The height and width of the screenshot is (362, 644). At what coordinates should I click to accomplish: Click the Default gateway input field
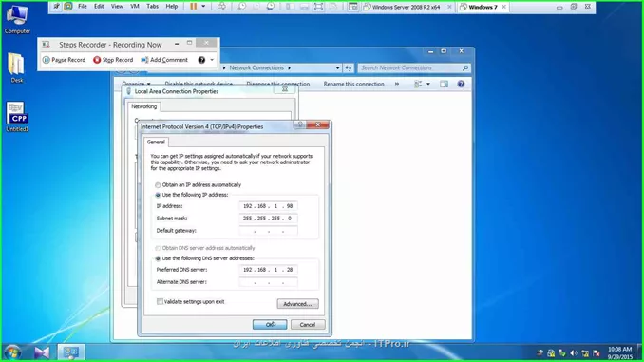(268, 231)
